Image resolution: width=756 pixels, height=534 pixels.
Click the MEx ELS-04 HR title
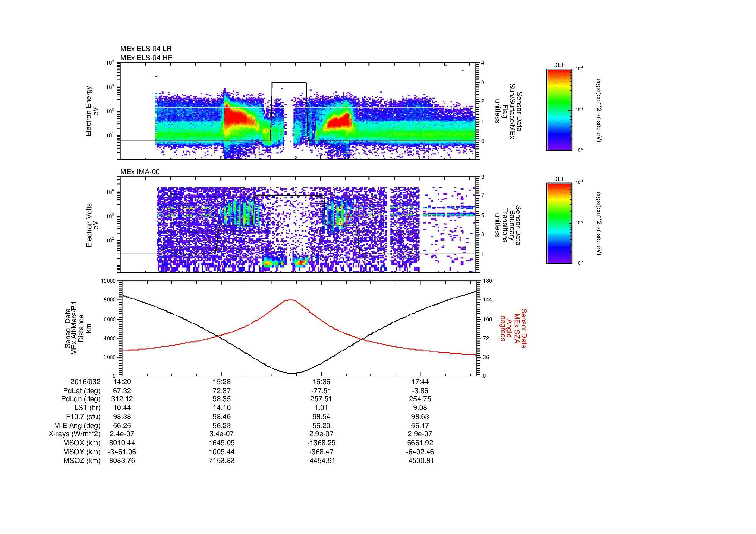(x=146, y=58)
